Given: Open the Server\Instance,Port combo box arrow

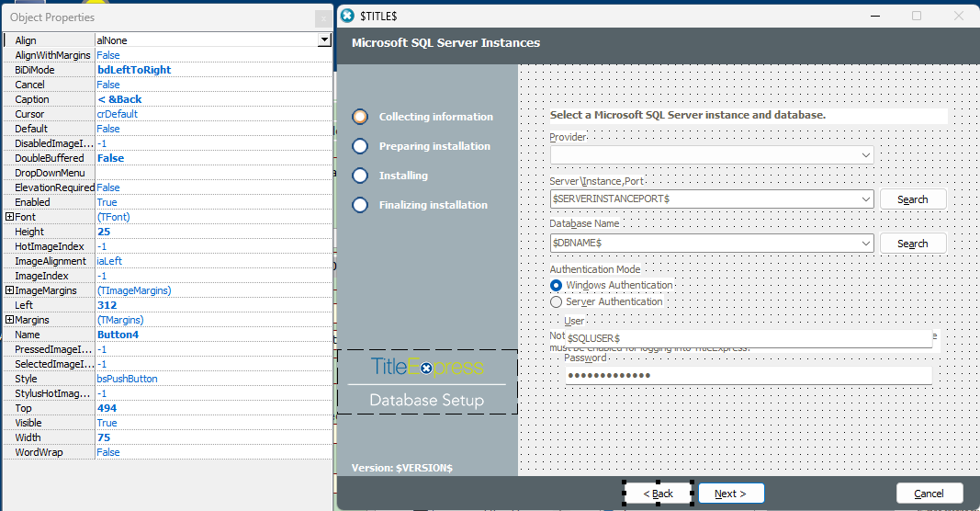Looking at the screenshot, I should [x=865, y=199].
